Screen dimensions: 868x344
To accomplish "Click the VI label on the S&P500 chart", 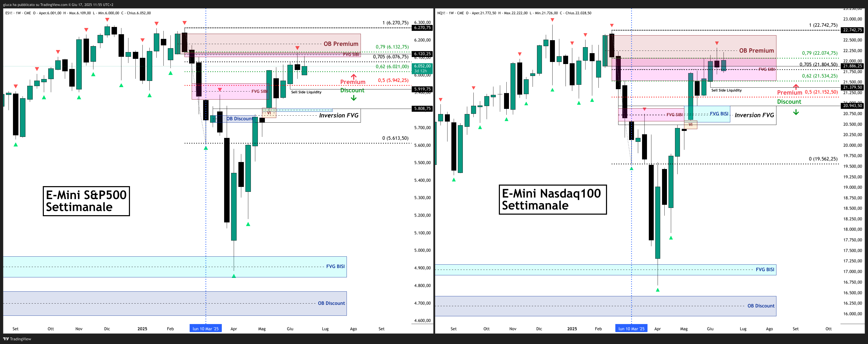I will (x=269, y=113).
